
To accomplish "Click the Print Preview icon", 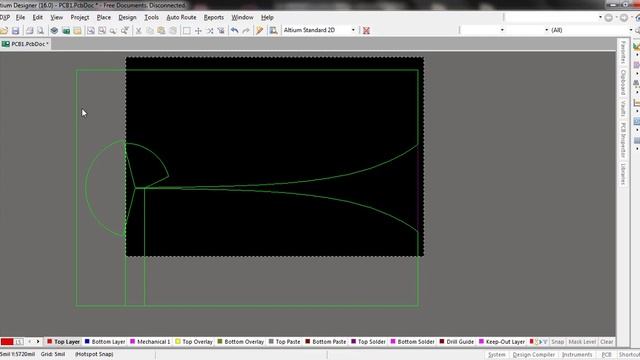I will click(x=40, y=31).
